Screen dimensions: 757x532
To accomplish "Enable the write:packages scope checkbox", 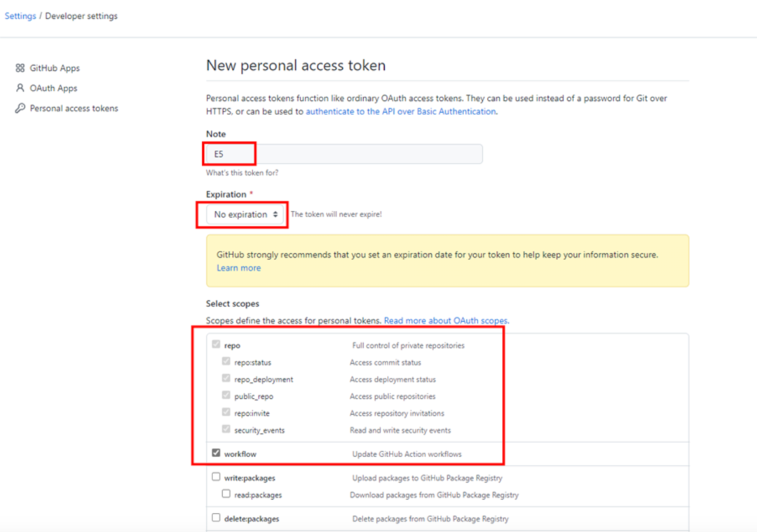I will point(216,477).
